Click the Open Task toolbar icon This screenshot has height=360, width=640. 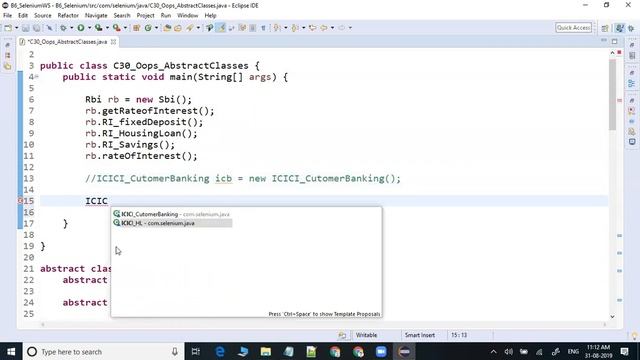click(x=178, y=28)
